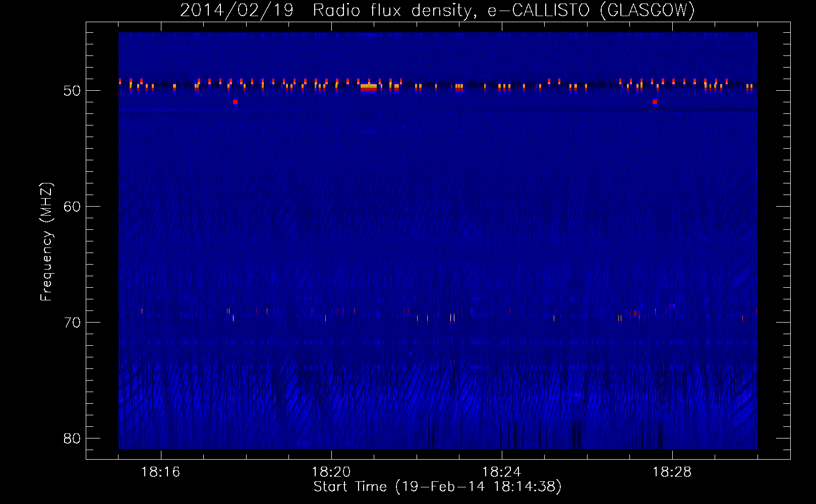Click the 80 frequency tick label
The height and width of the screenshot is (504, 816).
pos(72,438)
